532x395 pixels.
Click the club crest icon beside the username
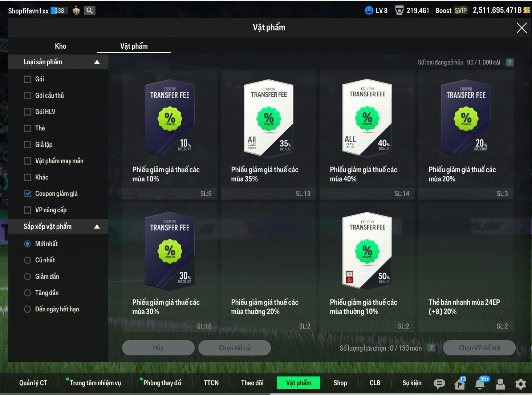76,11
